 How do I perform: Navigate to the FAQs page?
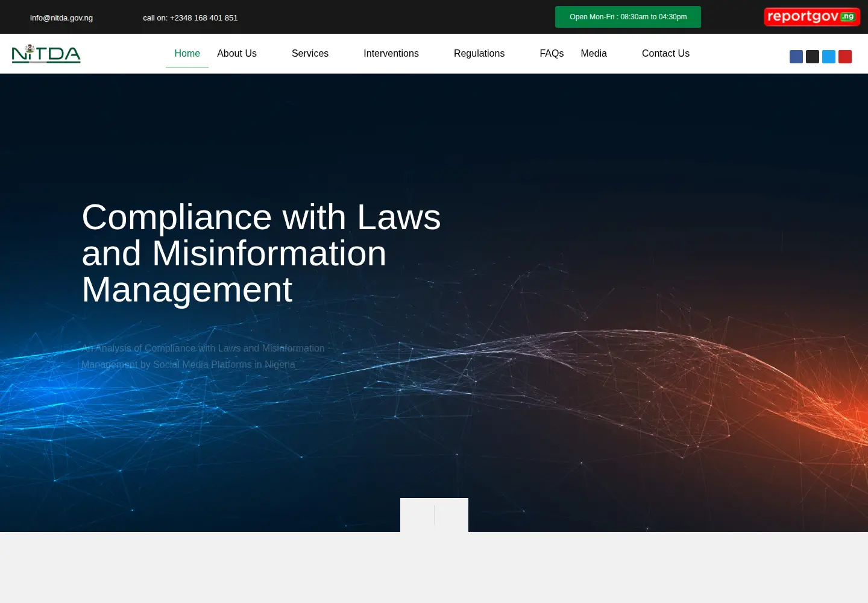tap(552, 54)
